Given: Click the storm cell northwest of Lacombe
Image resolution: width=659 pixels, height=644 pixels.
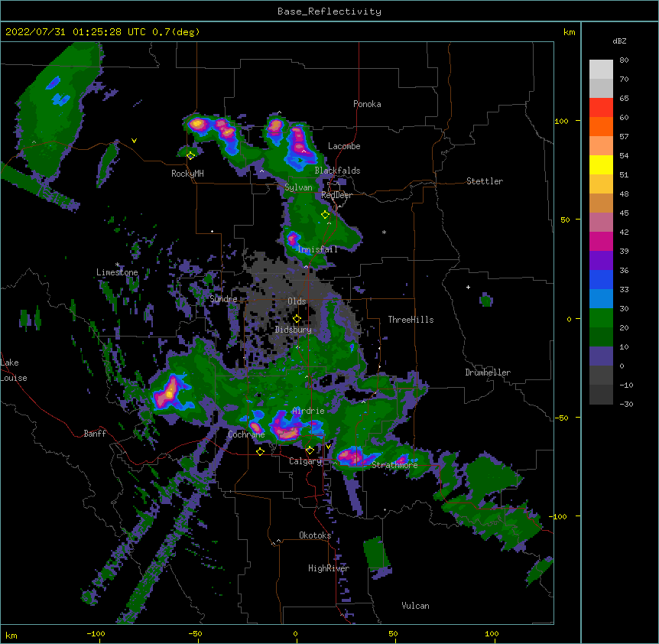Looking at the screenshot, I should (x=299, y=144).
